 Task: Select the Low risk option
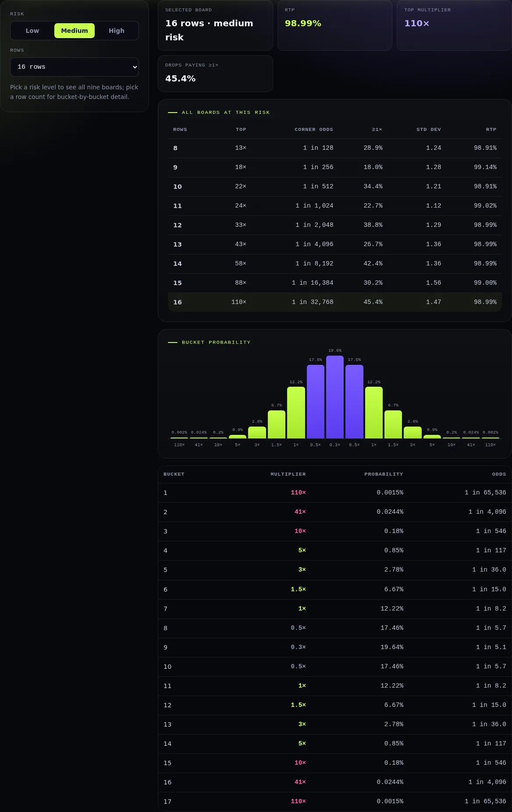pyautogui.click(x=32, y=31)
